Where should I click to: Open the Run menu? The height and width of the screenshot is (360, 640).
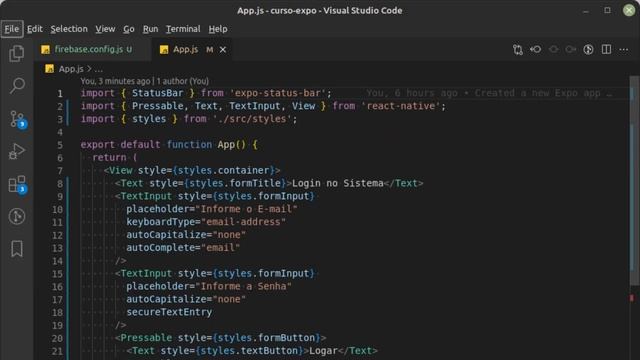point(150,29)
